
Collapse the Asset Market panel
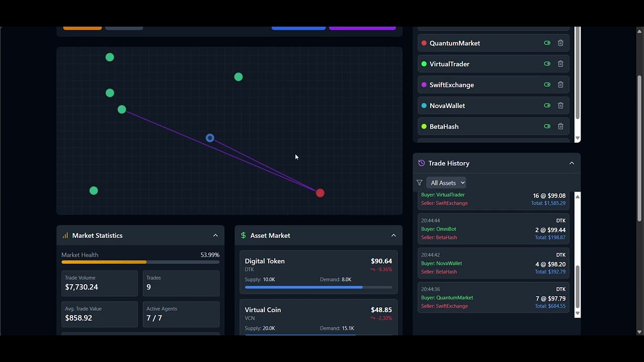393,235
